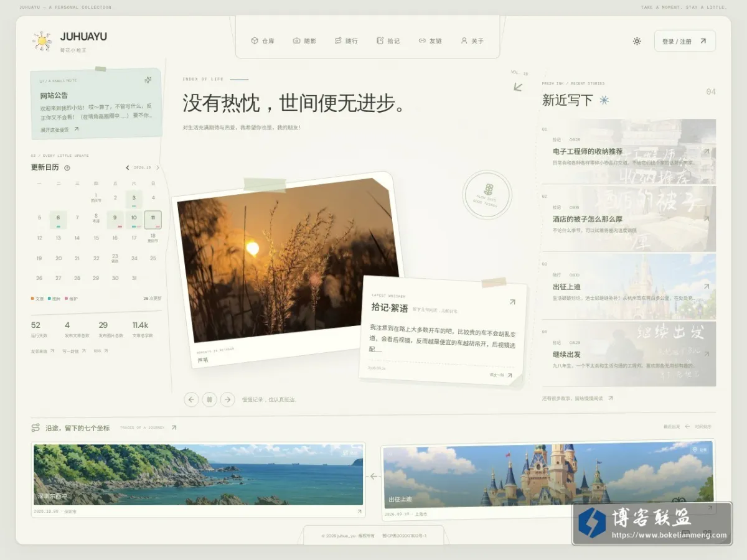Open the 随影 nav item
Viewport: 747px width, 560px height.
click(x=304, y=41)
